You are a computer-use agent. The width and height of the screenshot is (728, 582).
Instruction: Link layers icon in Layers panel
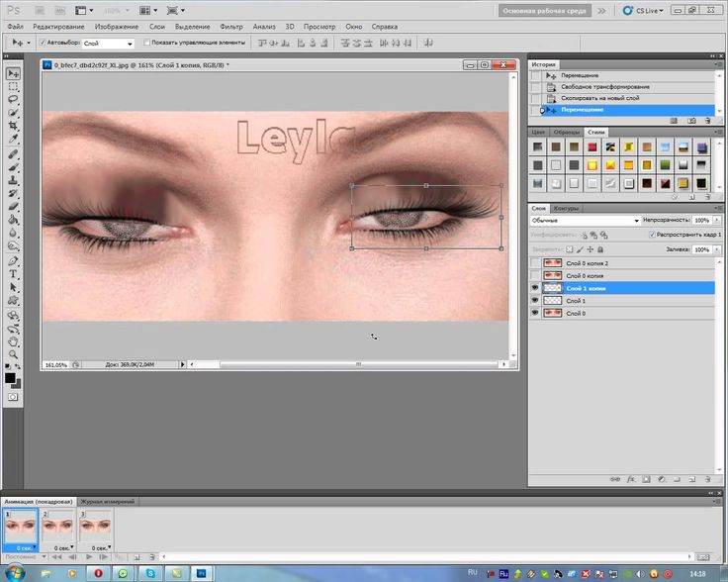coord(614,479)
